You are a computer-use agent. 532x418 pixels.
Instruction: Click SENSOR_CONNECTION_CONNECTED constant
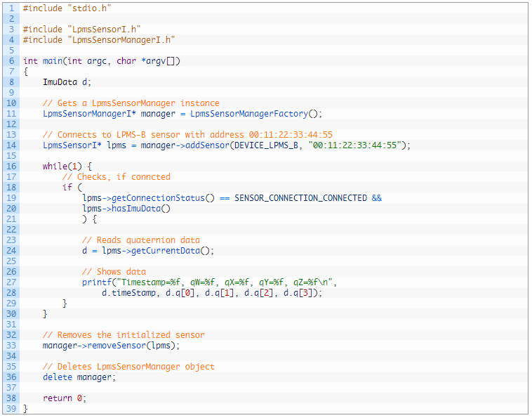(x=300, y=198)
